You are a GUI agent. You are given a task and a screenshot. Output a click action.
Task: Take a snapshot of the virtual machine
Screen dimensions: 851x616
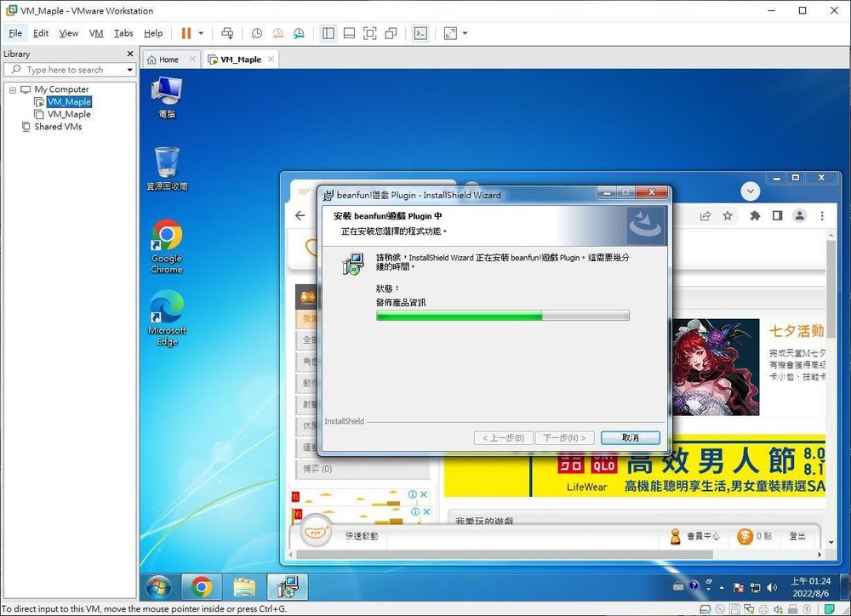tap(257, 33)
